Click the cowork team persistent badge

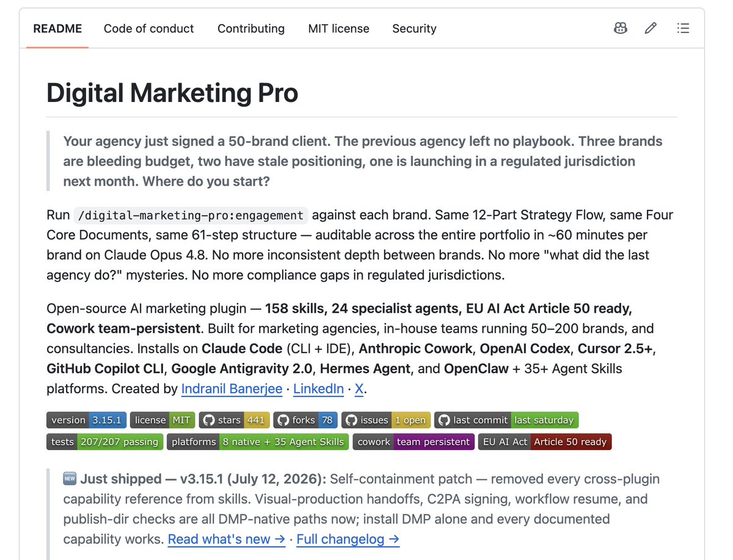click(414, 442)
